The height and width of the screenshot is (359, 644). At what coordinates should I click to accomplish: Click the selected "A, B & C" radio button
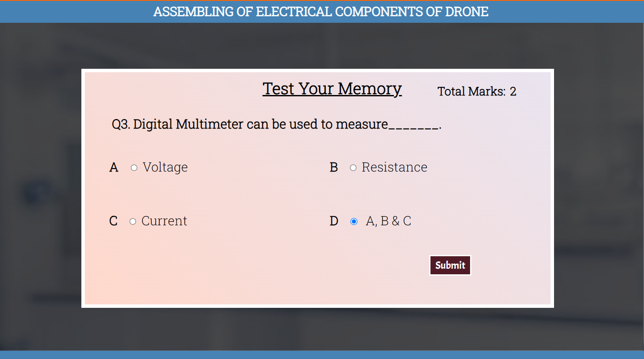pos(354,221)
